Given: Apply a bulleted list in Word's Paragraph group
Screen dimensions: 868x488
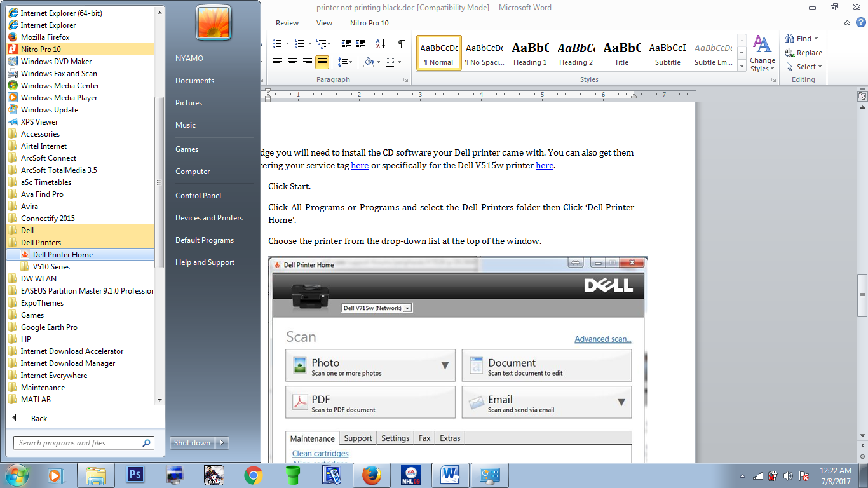Looking at the screenshot, I should pos(277,44).
